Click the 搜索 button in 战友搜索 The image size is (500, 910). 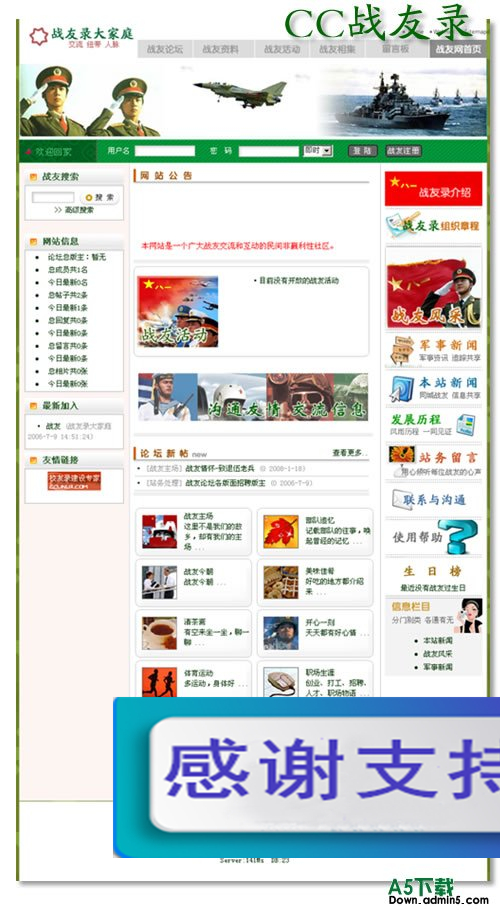click(x=100, y=198)
